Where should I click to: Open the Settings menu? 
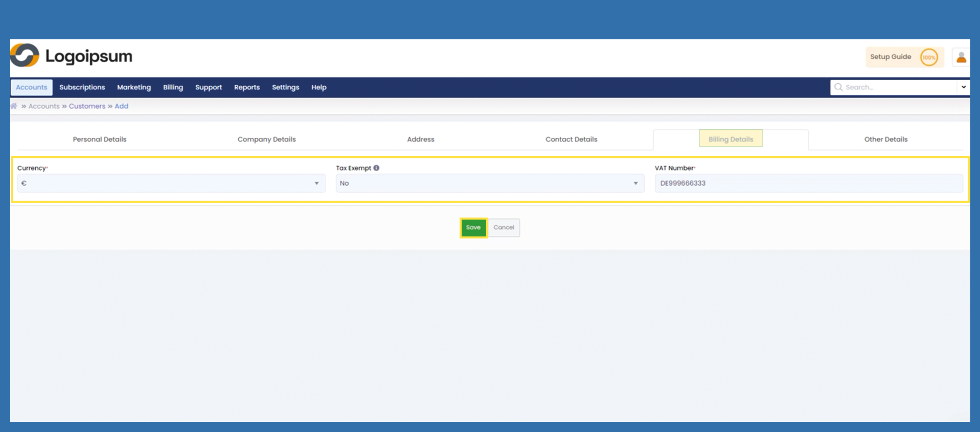(285, 87)
